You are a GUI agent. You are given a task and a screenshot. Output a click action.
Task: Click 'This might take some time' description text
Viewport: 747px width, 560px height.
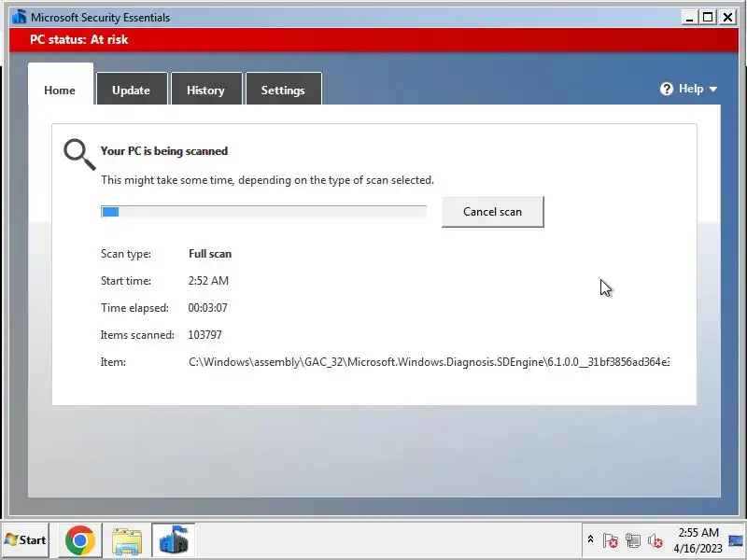[x=267, y=180]
